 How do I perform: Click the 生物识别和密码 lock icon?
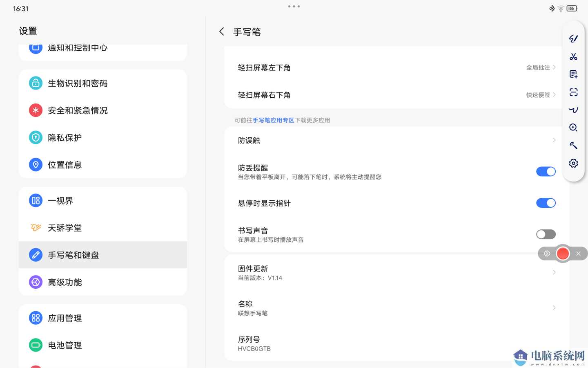pyautogui.click(x=36, y=83)
